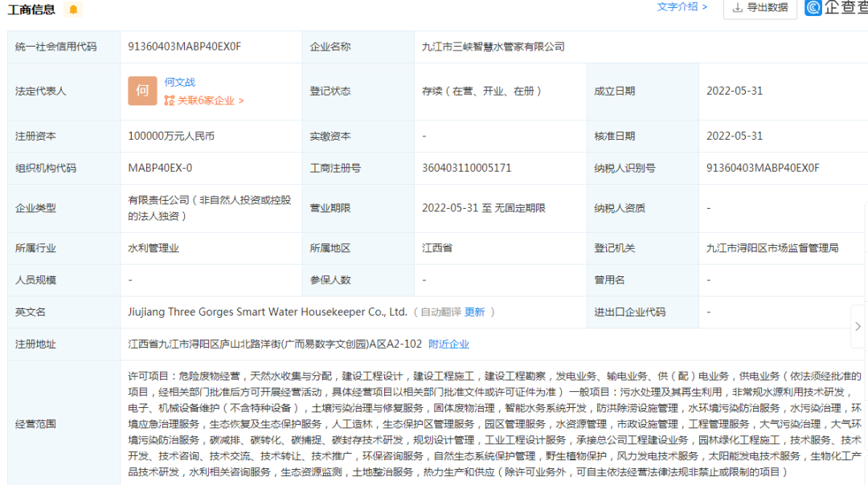Open legal representative 何文战 link

click(179, 82)
